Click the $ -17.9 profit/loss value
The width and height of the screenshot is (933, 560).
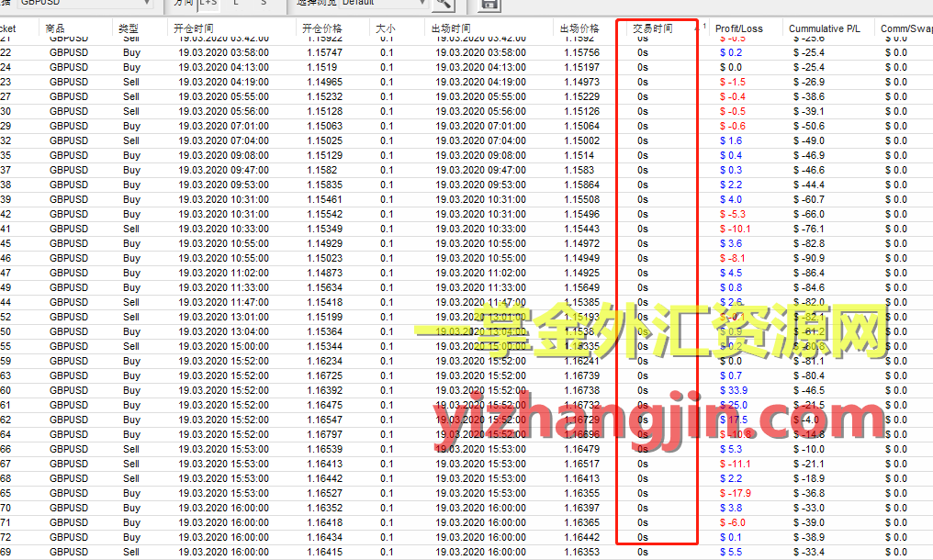coord(735,493)
